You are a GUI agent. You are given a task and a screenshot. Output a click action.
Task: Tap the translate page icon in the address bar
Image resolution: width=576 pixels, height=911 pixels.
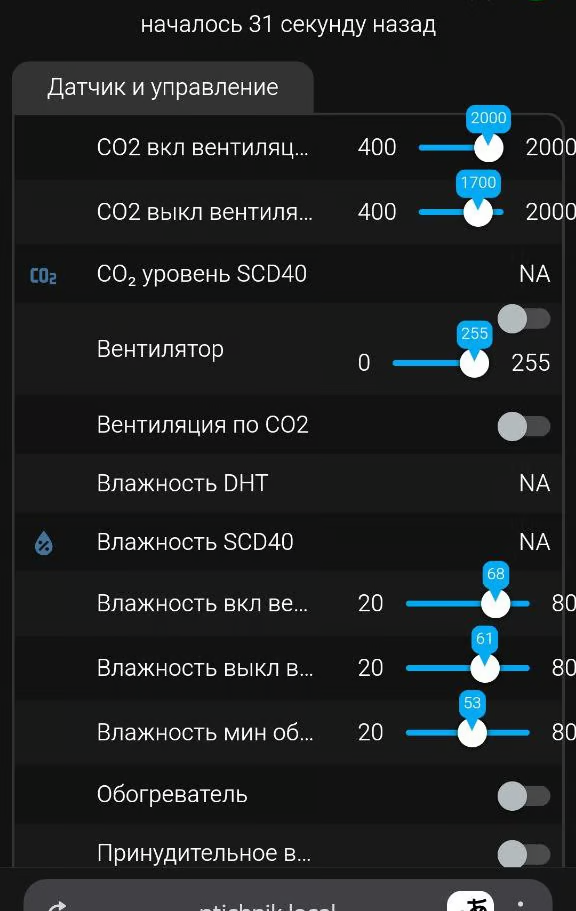(x=471, y=902)
